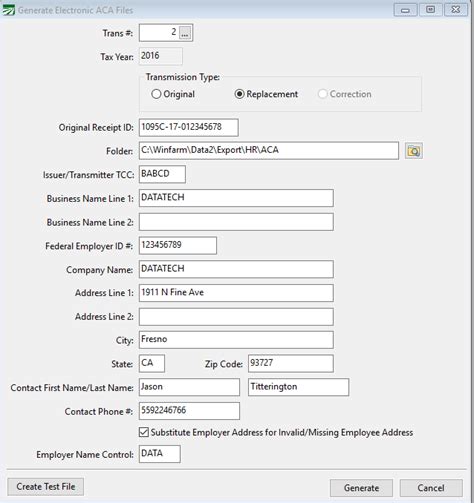The width and height of the screenshot is (474, 503).
Task: Click the State field with CA
Action: click(152, 363)
